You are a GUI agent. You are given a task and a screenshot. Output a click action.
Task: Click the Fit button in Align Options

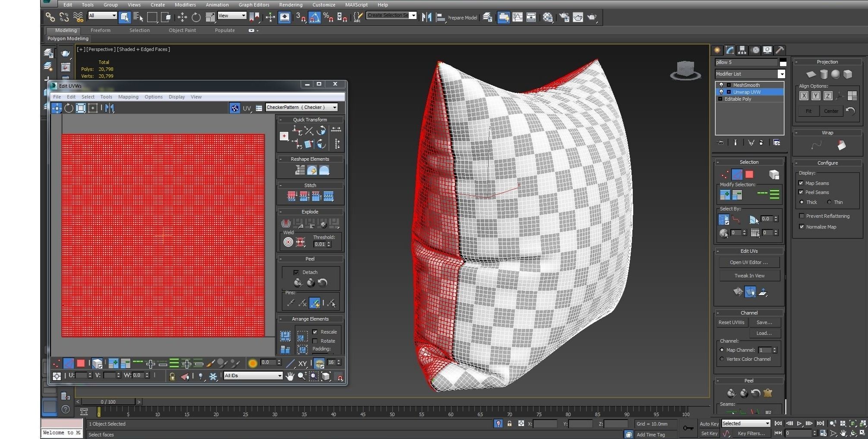(808, 111)
